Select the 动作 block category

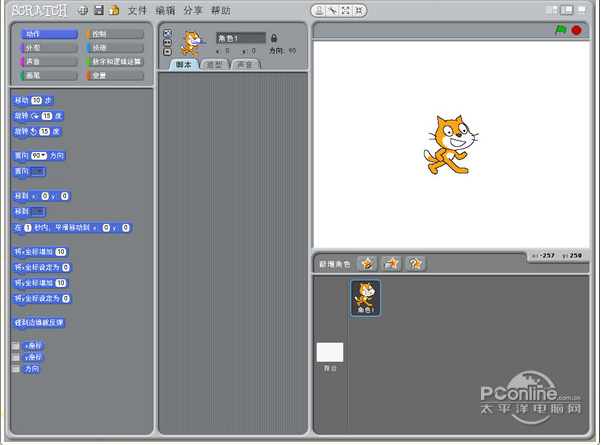49,34
